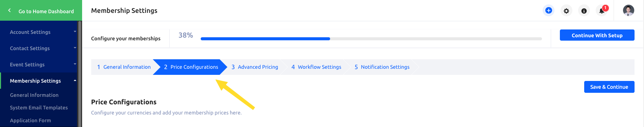Screen dimensions: 644x127
Task: Open the user profile avatar
Action: (x=628, y=10)
